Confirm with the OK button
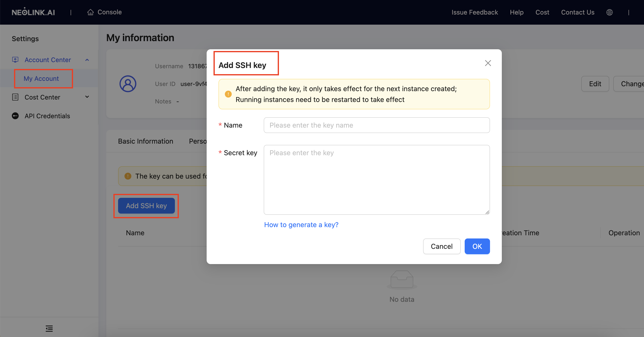Viewport: 644px width, 337px height. (477, 246)
